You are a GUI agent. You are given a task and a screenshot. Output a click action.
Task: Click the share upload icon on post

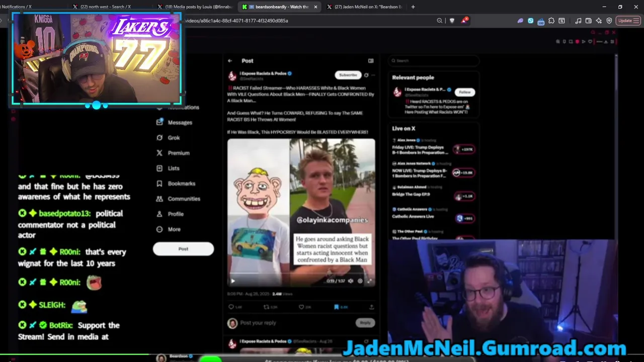pyautogui.click(x=371, y=307)
